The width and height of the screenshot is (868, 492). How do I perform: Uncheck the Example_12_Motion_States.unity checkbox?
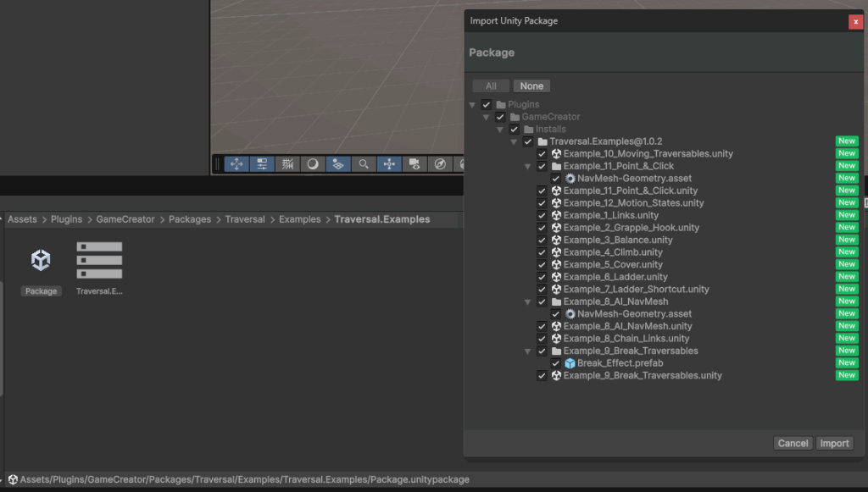(x=542, y=203)
